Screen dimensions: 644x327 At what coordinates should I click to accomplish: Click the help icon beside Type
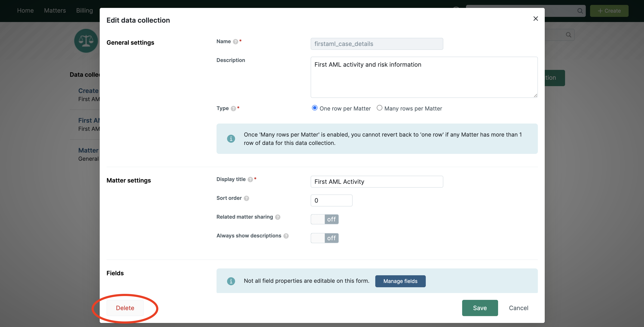(233, 108)
